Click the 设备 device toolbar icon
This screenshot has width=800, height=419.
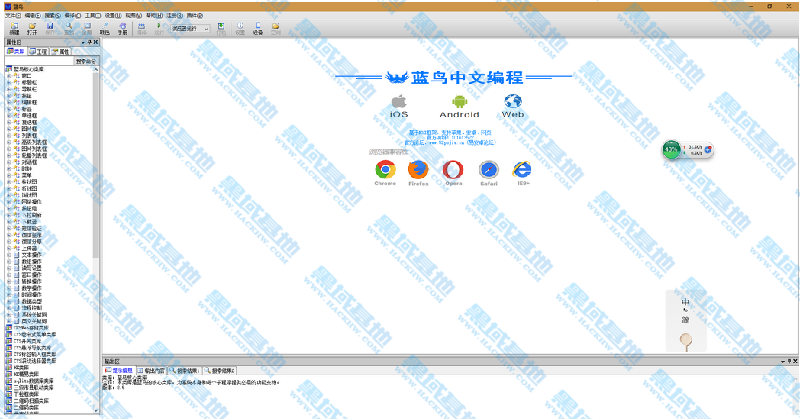pyautogui.click(x=258, y=26)
